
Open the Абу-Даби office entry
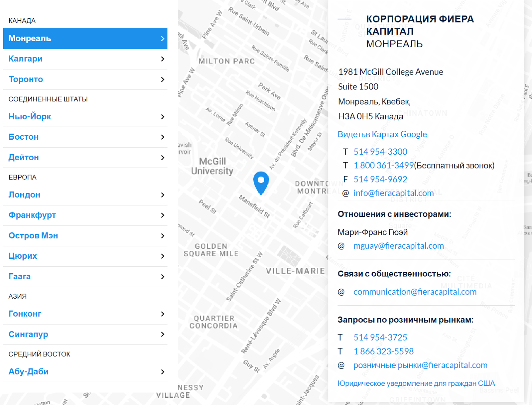85,372
